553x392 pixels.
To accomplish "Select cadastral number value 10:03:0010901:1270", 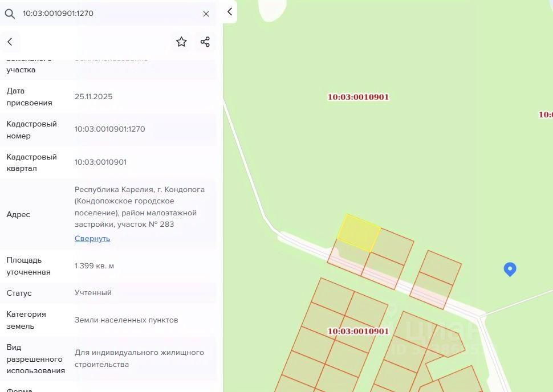I will [x=109, y=129].
